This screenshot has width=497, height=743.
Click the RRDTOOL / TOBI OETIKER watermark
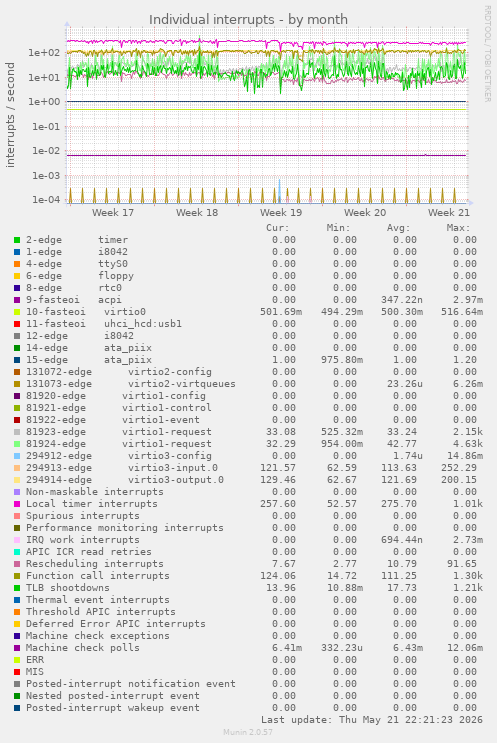pos(488,54)
